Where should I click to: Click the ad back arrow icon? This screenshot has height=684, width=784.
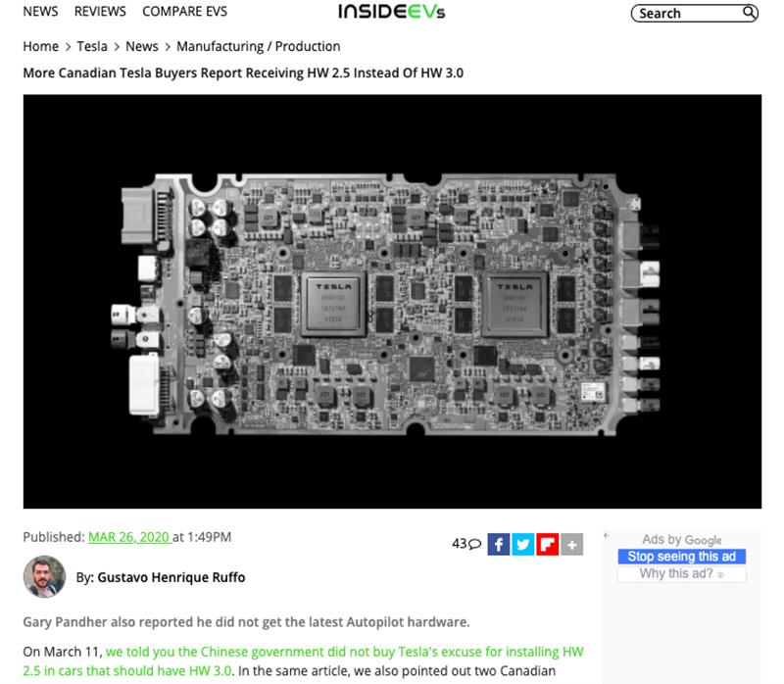coord(607,535)
